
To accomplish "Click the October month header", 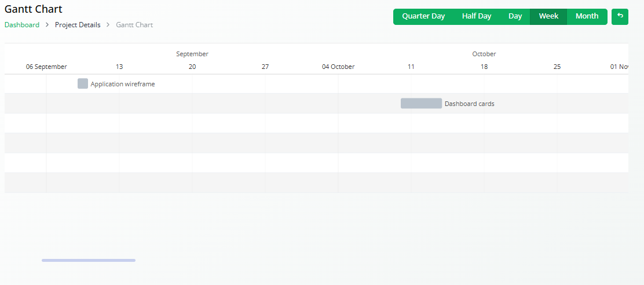I will 484,54.
